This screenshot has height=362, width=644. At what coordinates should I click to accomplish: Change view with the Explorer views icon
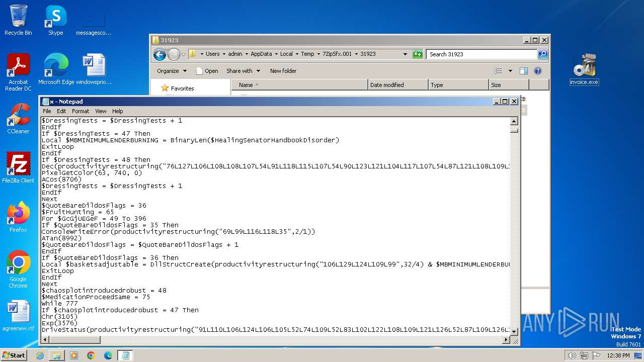pyautogui.click(x=498, y=71)
